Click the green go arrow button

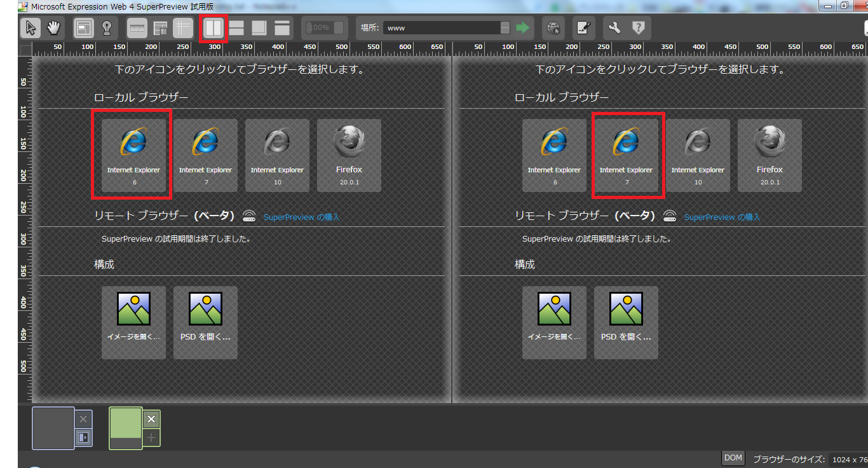522,28
